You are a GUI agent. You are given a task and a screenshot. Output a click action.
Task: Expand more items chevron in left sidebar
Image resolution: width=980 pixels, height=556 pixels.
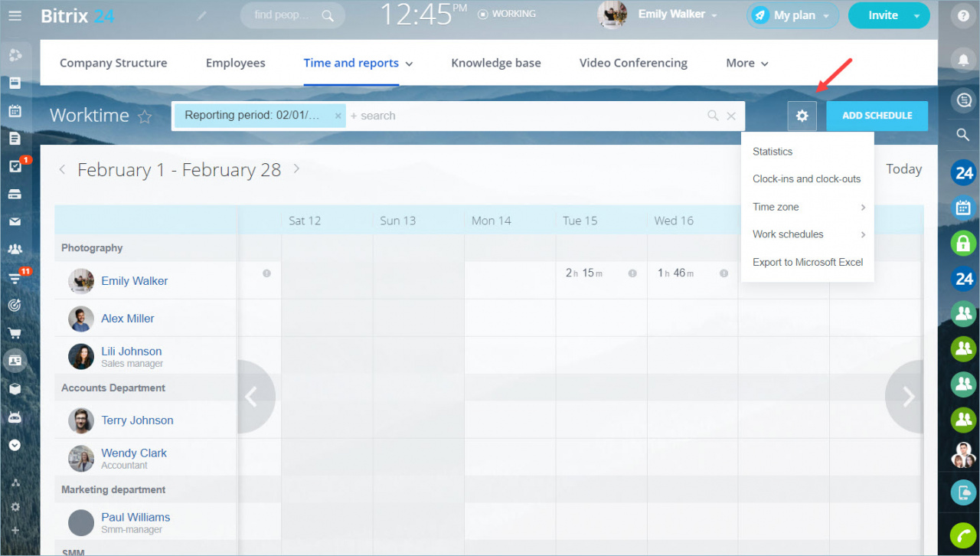coord(15,444)
